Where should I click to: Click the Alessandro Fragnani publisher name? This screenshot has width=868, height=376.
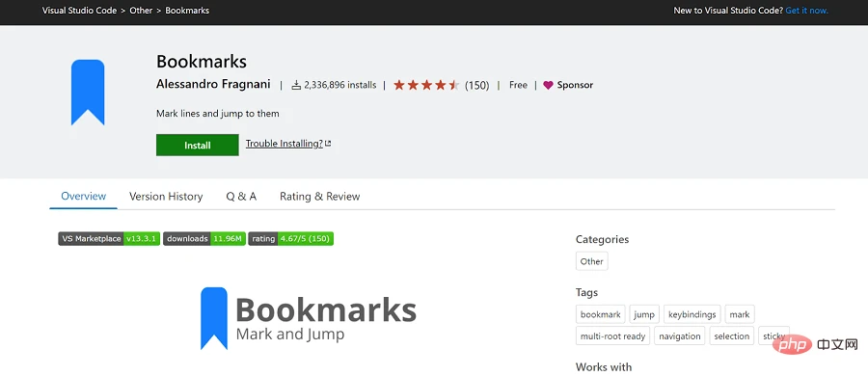click(214, 84)
